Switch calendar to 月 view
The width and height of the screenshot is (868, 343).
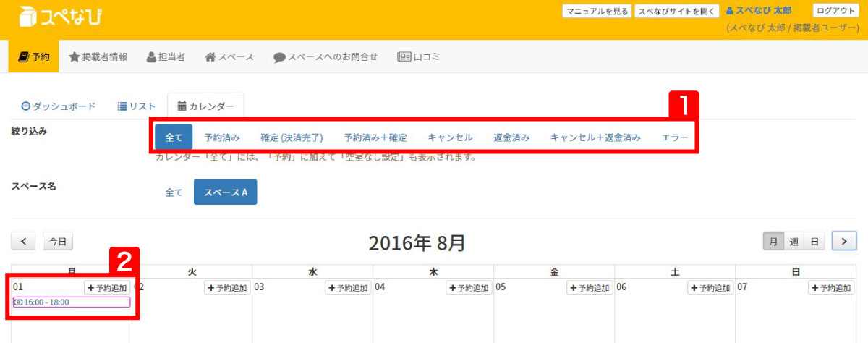pyautogui.click(x=774, y=242)
